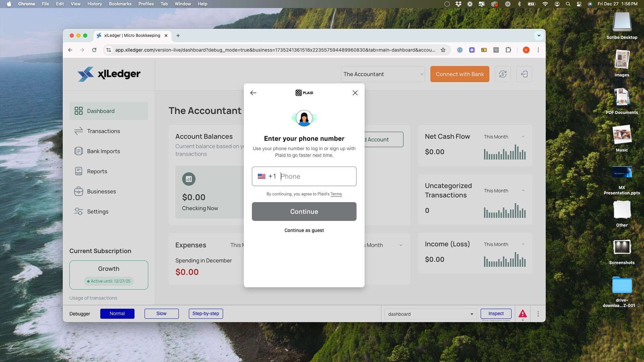The width and height of the screenshot is (644, 362).
Task: Open the Bookmarks menu in the menu bar
Action: coord(120,4)
